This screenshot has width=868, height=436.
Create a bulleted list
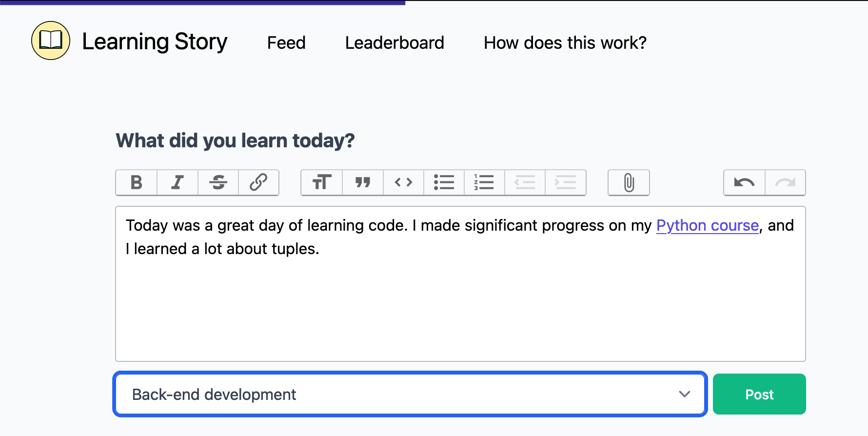444,182
